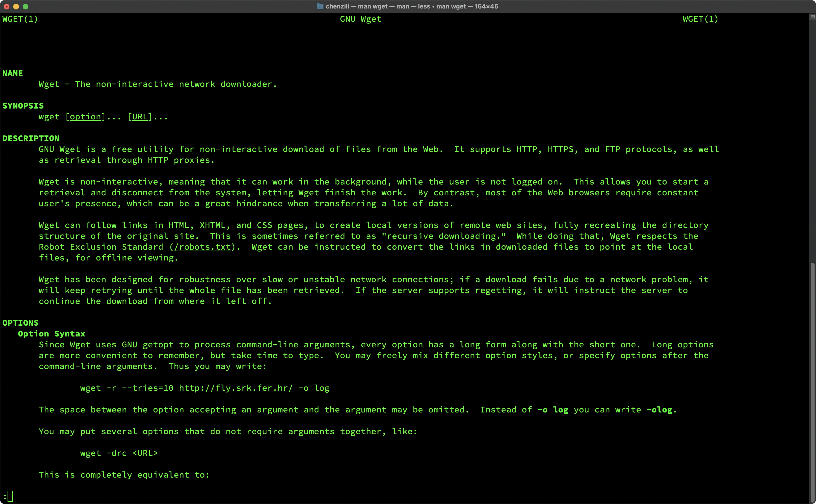816x504 pixels.
Task: Click the line 'Wget - The non-interactive network downloader.'
Action: [x=158, y=84]
